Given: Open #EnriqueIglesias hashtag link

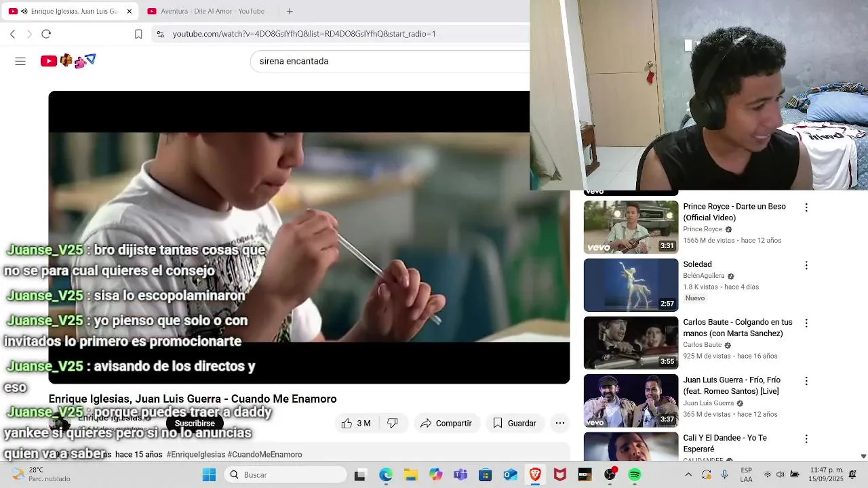Looking at the screenshot, I should pyautogui.click(x=195, y=454).
